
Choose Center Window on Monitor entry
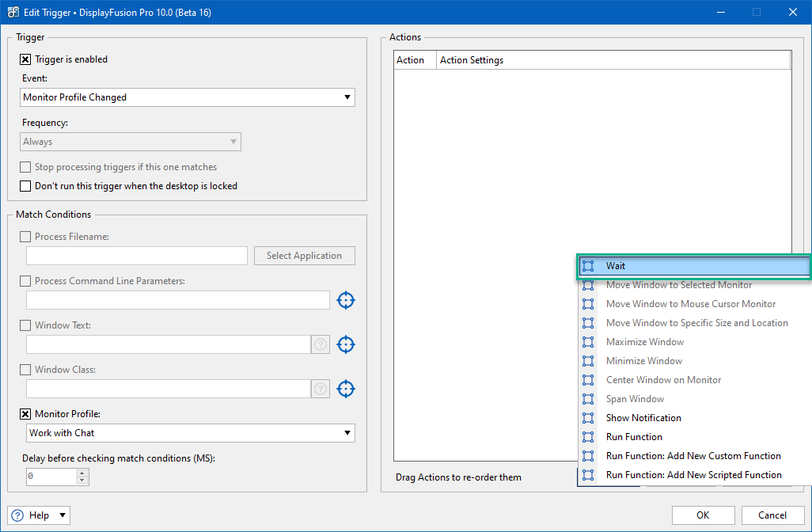click(694, 380)
